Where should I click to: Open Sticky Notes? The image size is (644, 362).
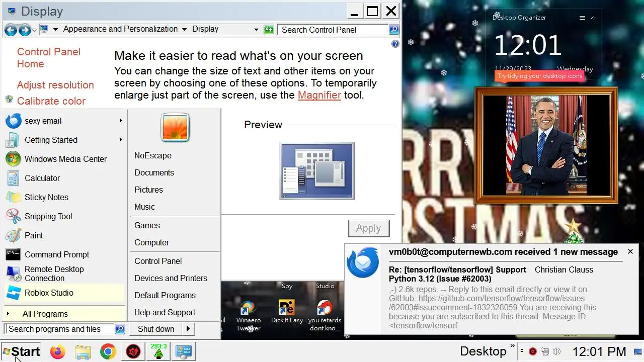[64, 197]
